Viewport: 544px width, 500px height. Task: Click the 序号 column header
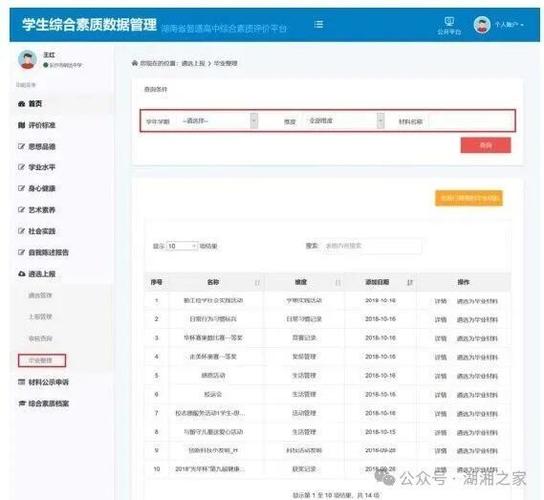tap(156, 282)
